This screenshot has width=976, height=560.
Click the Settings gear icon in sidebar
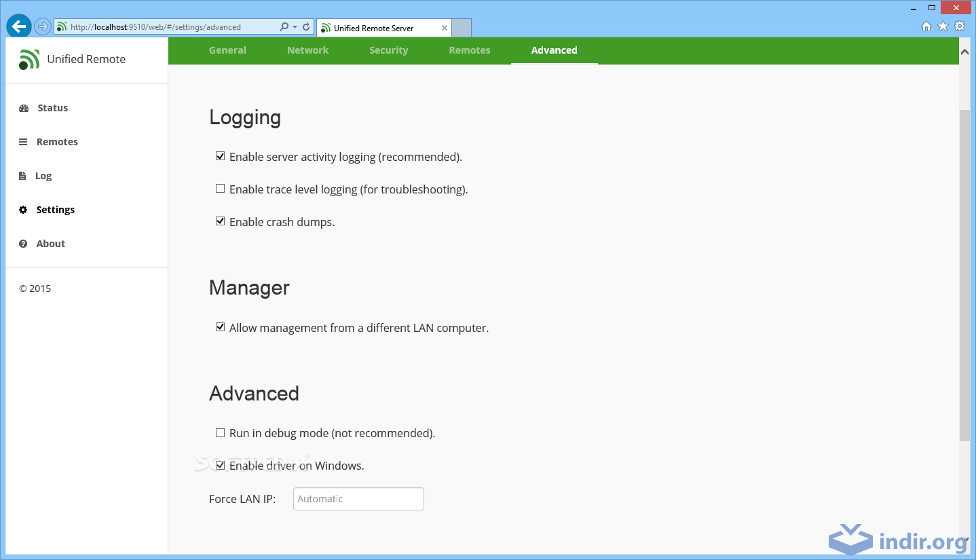[x=23, y=210]
